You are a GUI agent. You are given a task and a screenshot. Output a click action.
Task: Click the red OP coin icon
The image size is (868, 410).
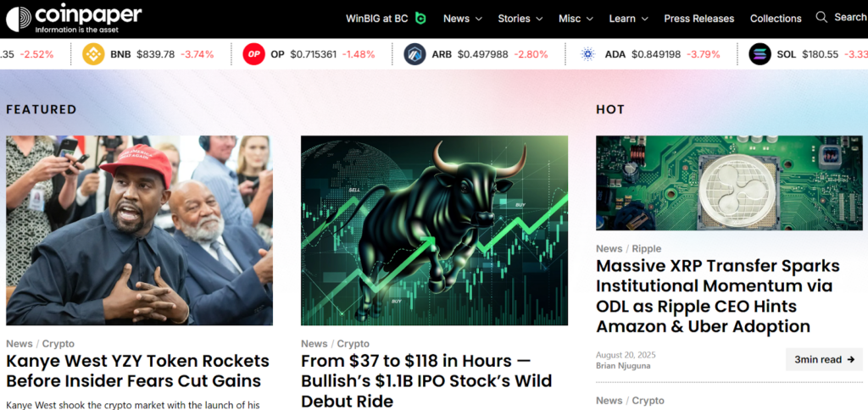(x=254, y=54)
